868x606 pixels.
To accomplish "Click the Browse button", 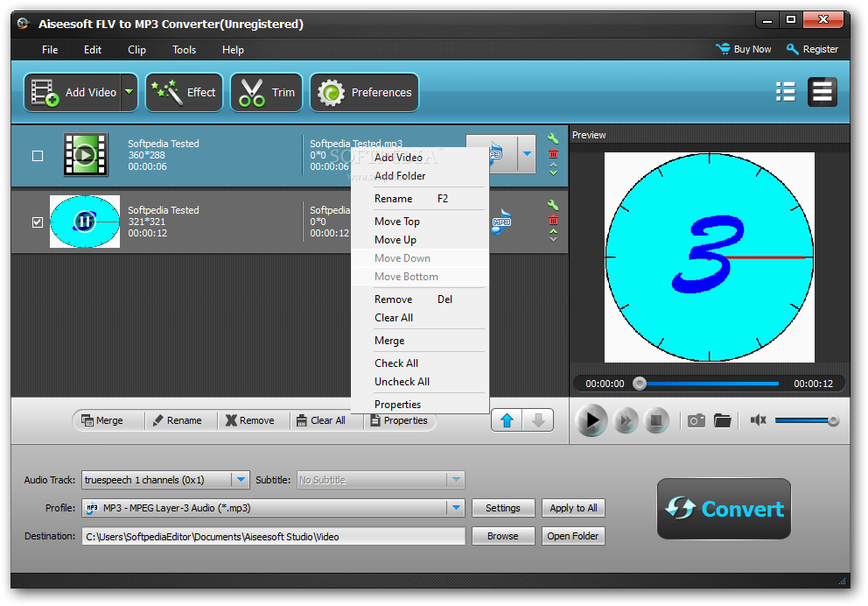I will (x=503, y=536).
